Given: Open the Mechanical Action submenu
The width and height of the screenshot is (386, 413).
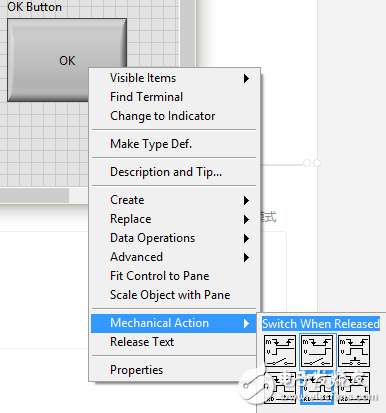Looking at the screenshot, I should click(x=174, y=323).
